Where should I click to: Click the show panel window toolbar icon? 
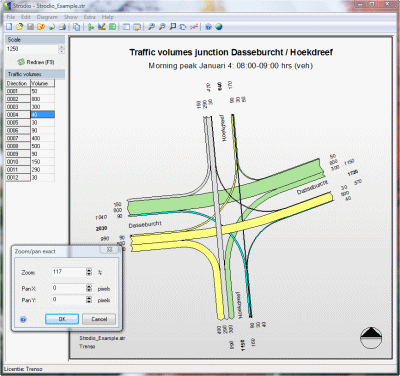(126, 27)
